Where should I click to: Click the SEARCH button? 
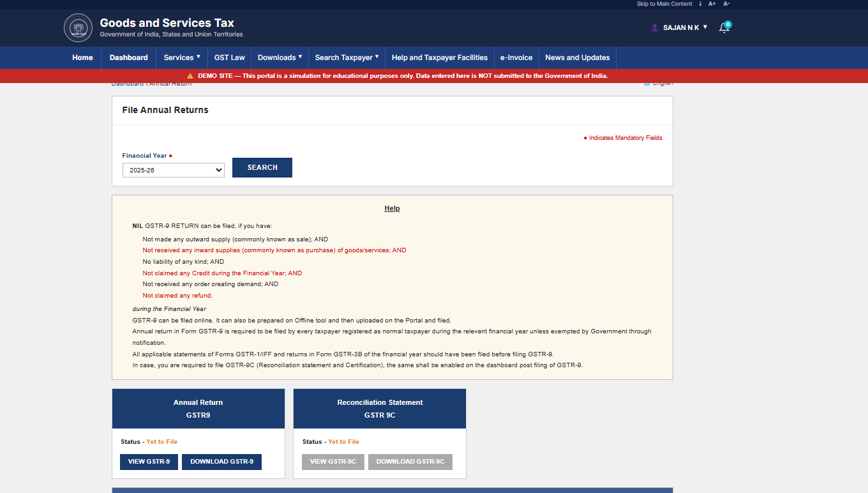click(x=262, y=167)
